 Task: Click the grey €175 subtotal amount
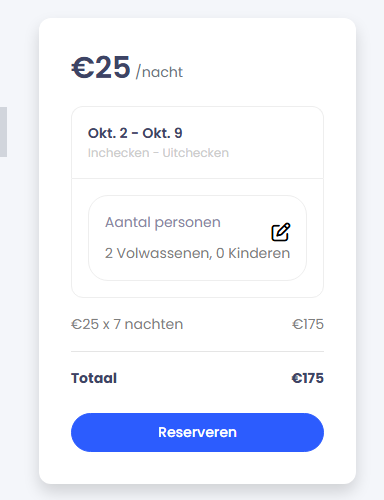pos(308,324)
